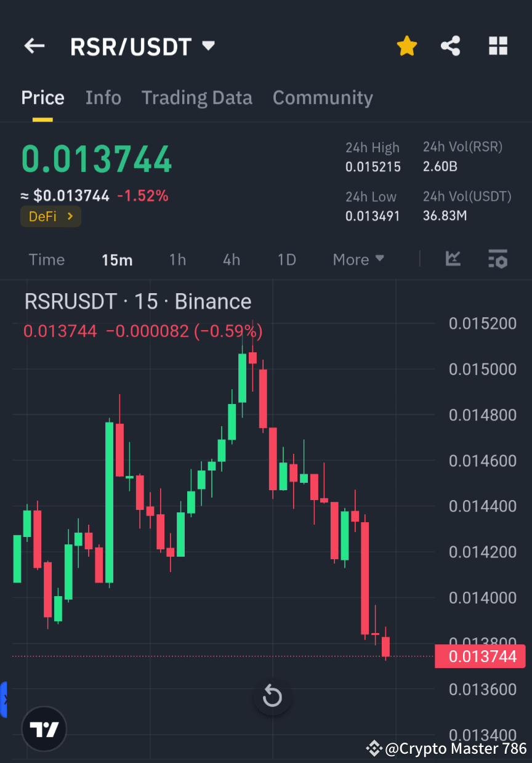This screenshot has height=763, width=532.
Task: Click the red current price label 0.013744
Action: (481, 656)
